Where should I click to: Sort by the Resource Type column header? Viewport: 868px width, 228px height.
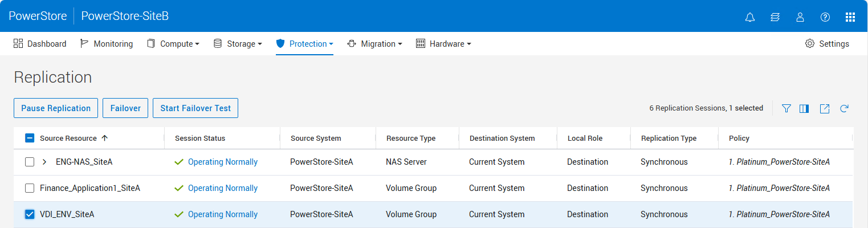click(x=411, y=138)
